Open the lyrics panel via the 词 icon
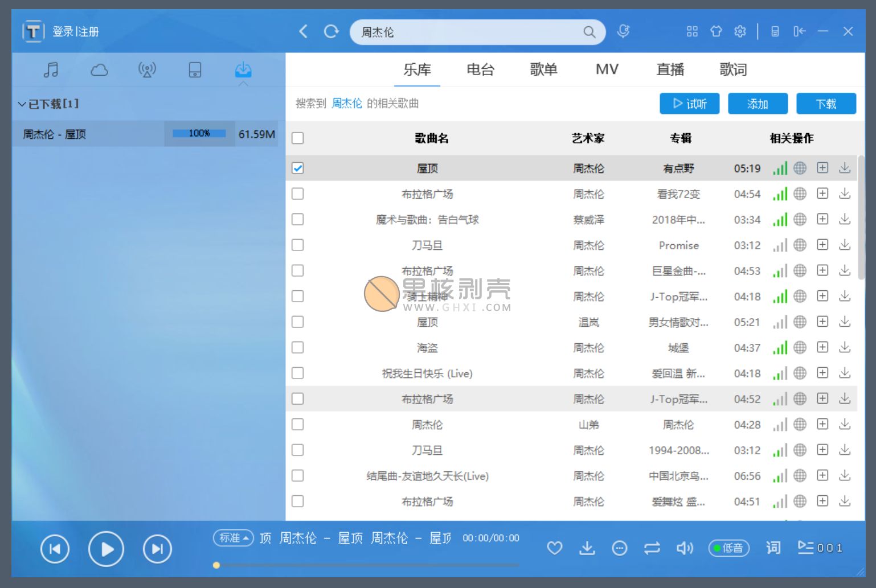The height and width of the screenshot is (588, 876). (772, 548)
